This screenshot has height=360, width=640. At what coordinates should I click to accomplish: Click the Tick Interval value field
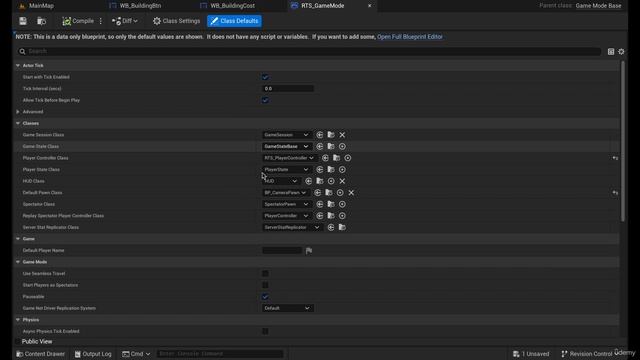click(x=288, y=89)
